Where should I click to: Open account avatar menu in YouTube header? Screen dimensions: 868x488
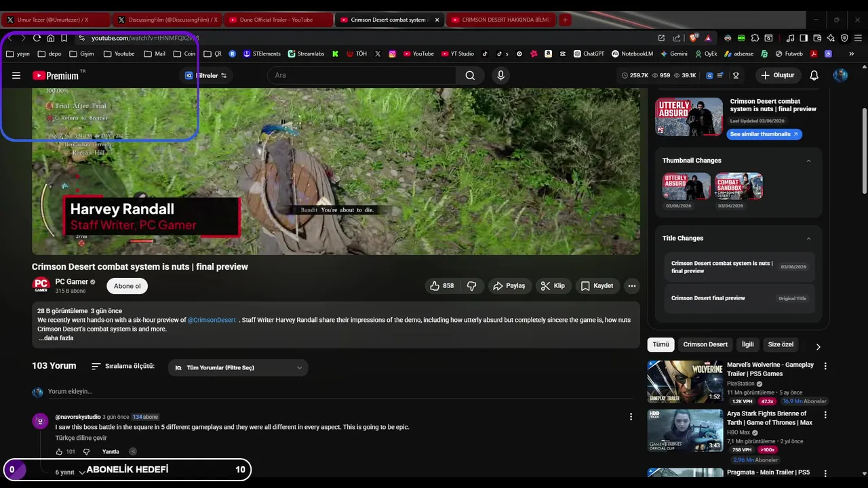tap(840, 75)
